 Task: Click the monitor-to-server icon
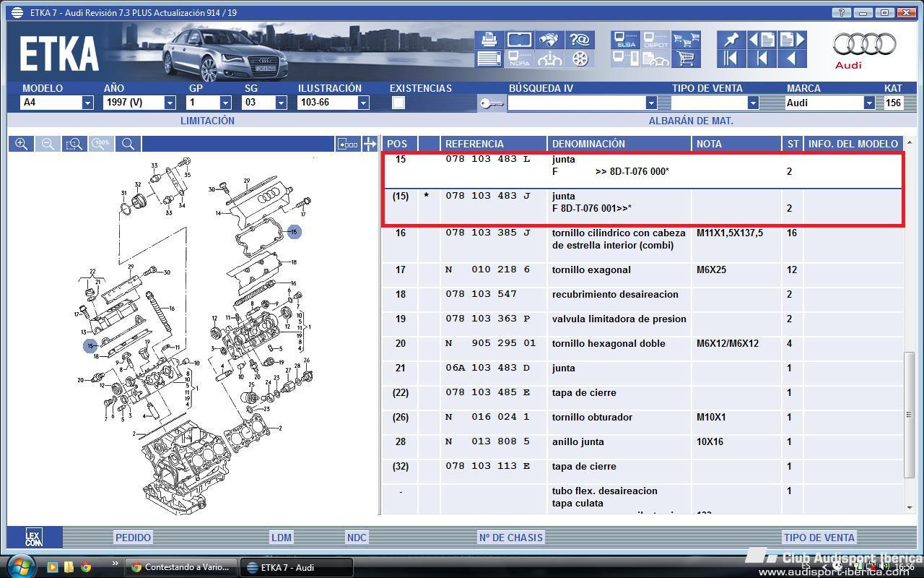pos(626,59)
